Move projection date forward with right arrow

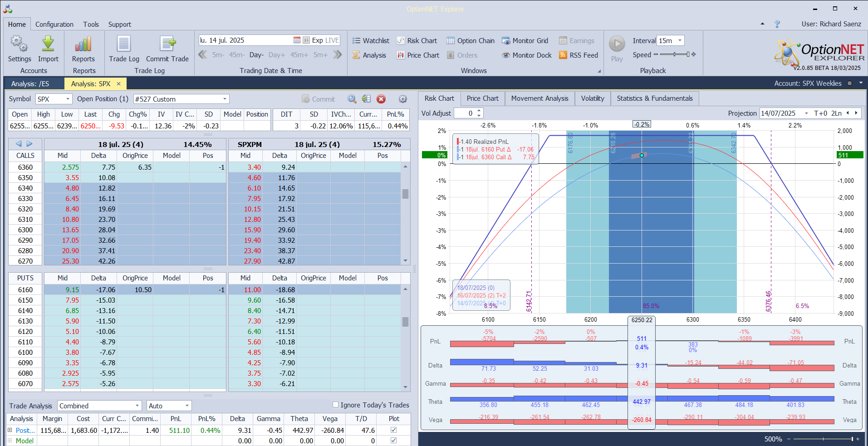coord(856,113)
